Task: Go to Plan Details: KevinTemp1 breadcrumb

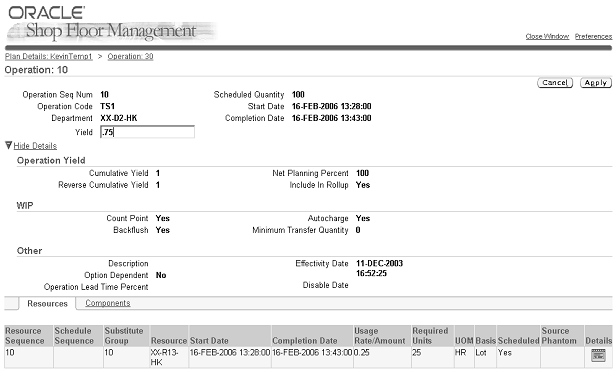Action: pos(48,56)
